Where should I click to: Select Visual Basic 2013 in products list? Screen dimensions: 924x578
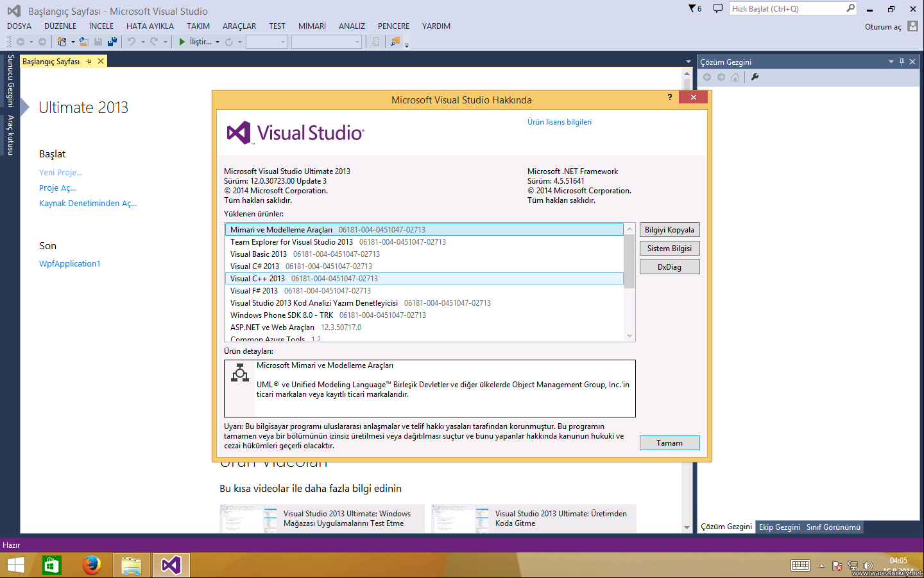[424, 254]
